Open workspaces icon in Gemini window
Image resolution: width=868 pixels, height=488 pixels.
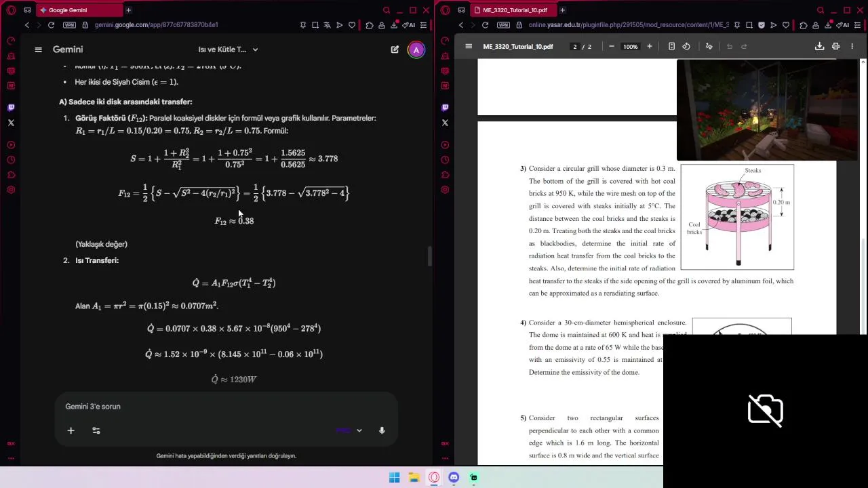click(x=27, y=10)
